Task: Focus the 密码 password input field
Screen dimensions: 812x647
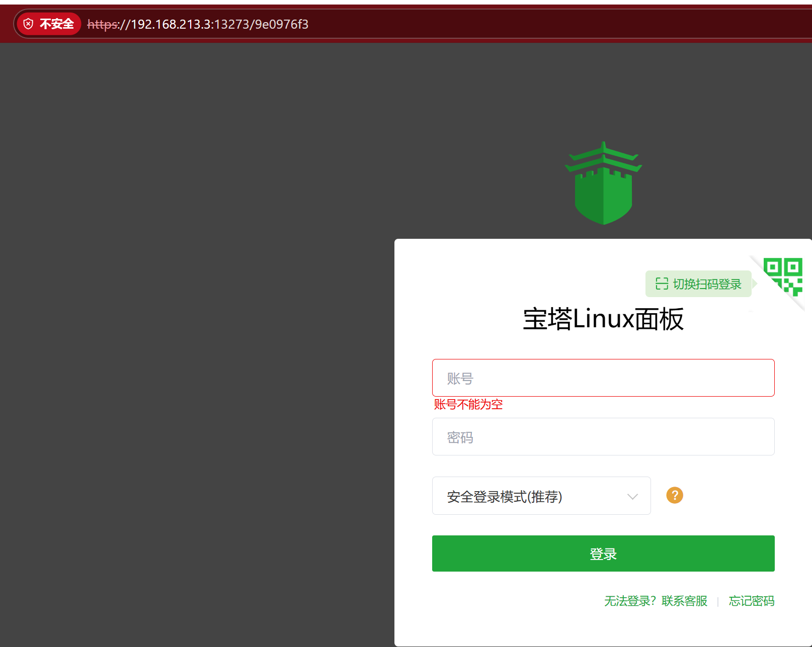Action: pyautogui.click(x=603, y=437)
